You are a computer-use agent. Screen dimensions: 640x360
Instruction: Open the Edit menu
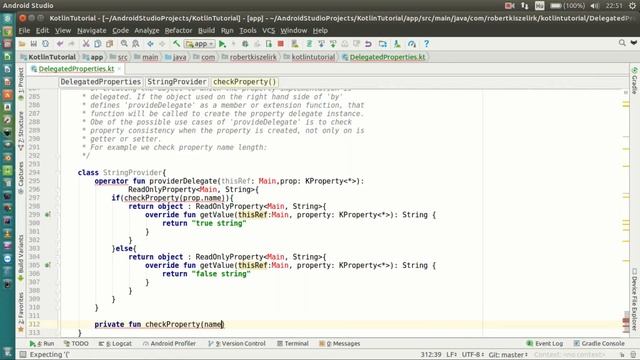(42, 31)
